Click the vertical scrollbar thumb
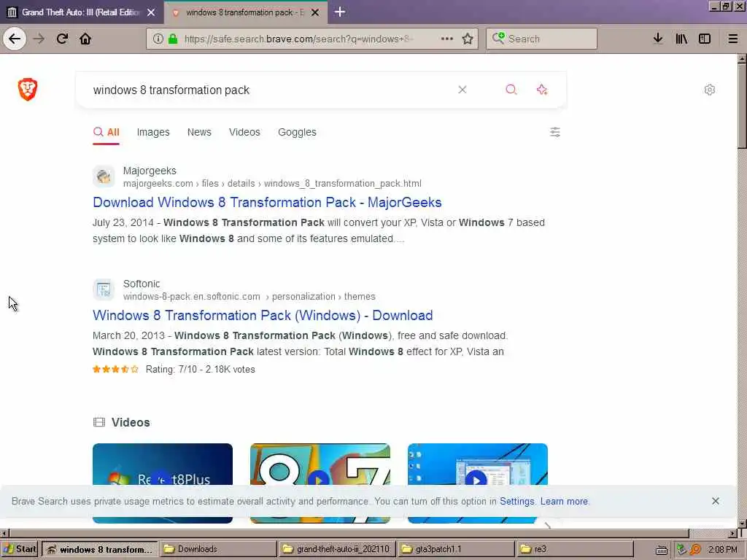Image resolution: width=747 pixels, height=560 pixels. point(742,106)
